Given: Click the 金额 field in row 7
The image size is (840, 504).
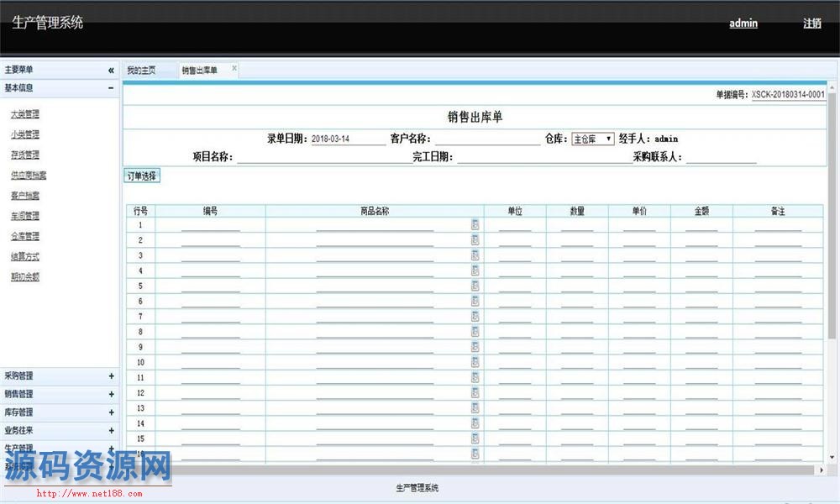Looking at the screenshot, I should 701,317.
